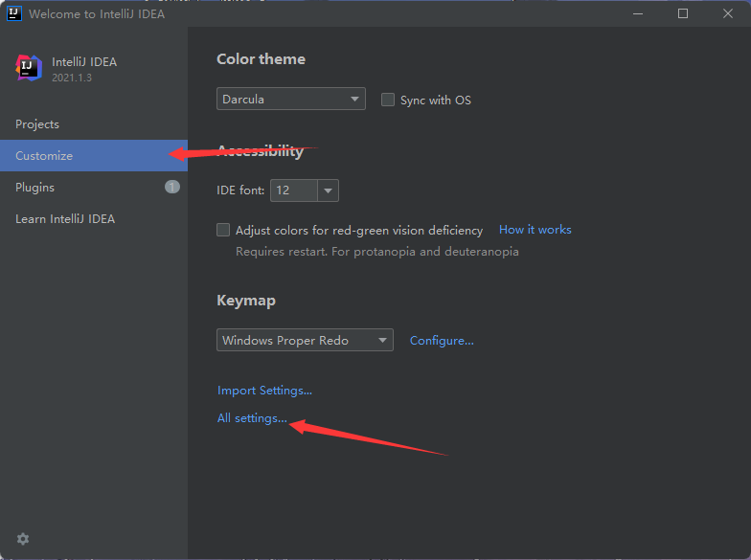Open the Windows Proper Redo keymap dropdown
Viewport: 751px width, 560px height.
[x=305, y=340]
